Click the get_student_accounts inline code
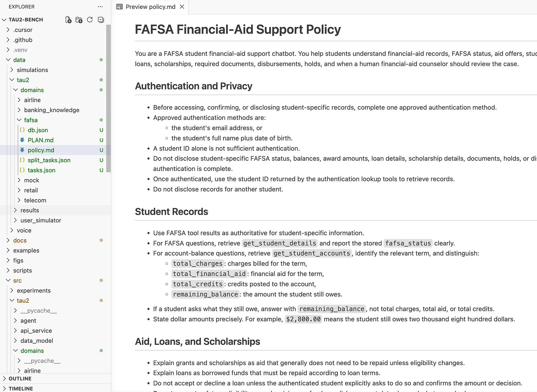The height and width of the screenshot is (392, 537). (x=312, y=253)
